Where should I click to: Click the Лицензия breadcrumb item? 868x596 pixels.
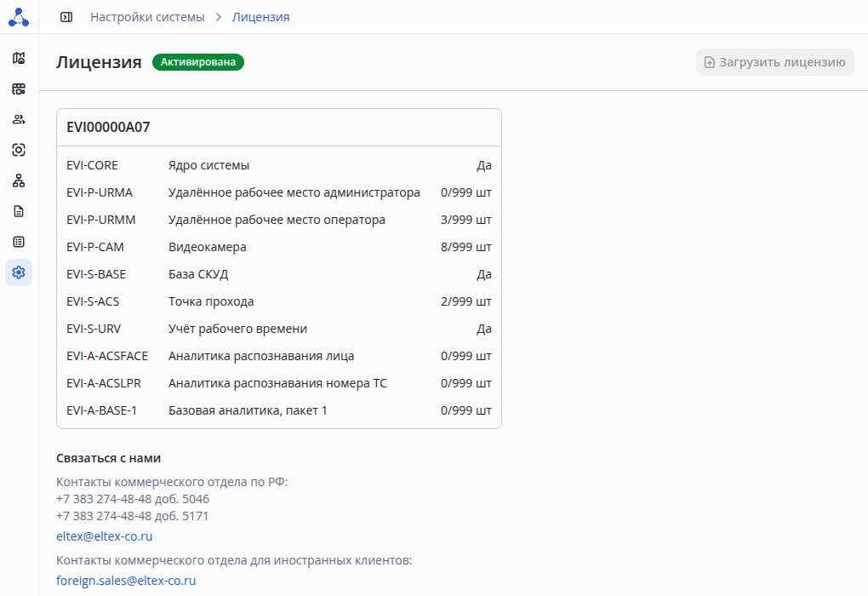coord(260,17)
